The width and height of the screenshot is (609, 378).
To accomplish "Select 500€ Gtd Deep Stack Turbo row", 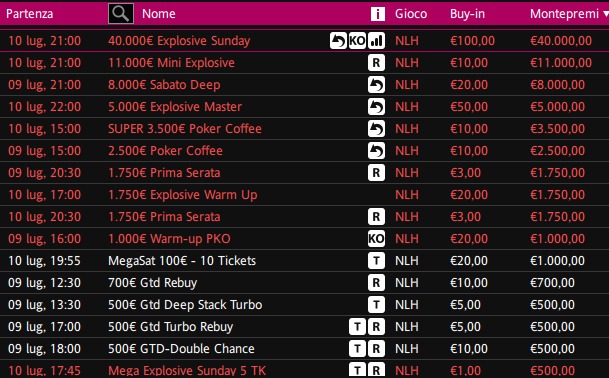I will 304,305.
